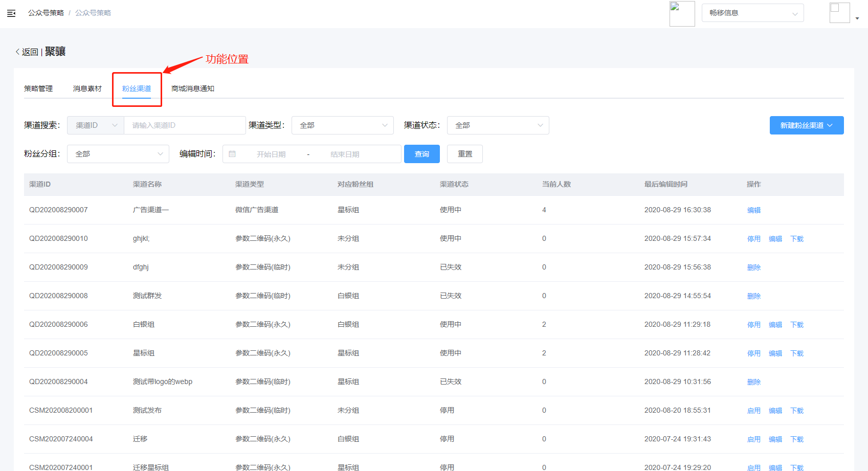Expand the 渠道ID search type dropdown
This screenshot has height=471, width=868.
point(96,125)
